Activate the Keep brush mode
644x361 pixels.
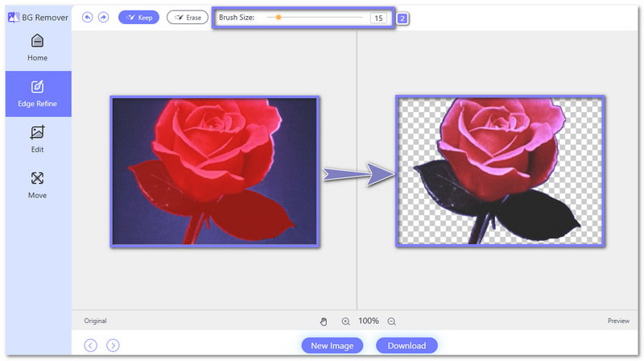coord(138,17)
